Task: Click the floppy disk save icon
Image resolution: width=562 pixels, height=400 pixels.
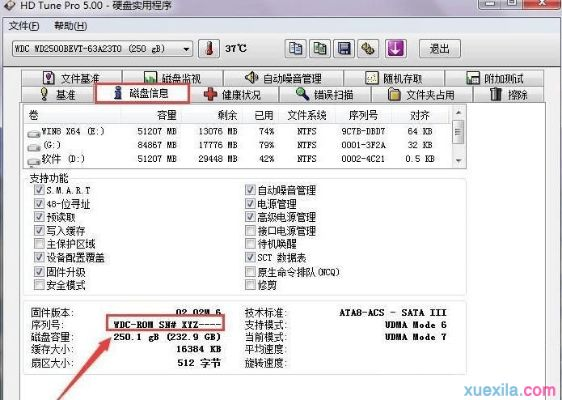Action: [x=344, y=48]
